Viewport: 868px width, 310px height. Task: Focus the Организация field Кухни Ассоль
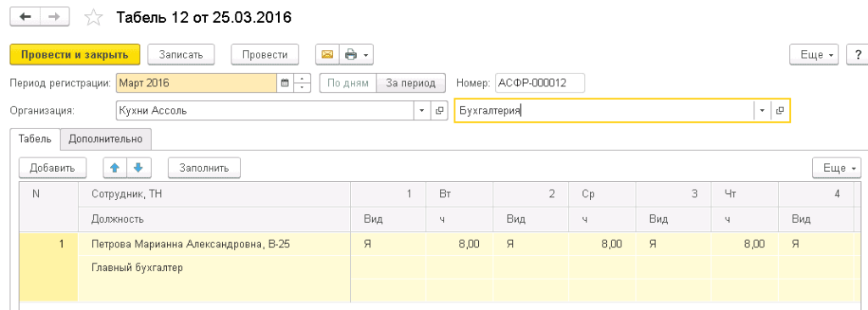(265, 111)
